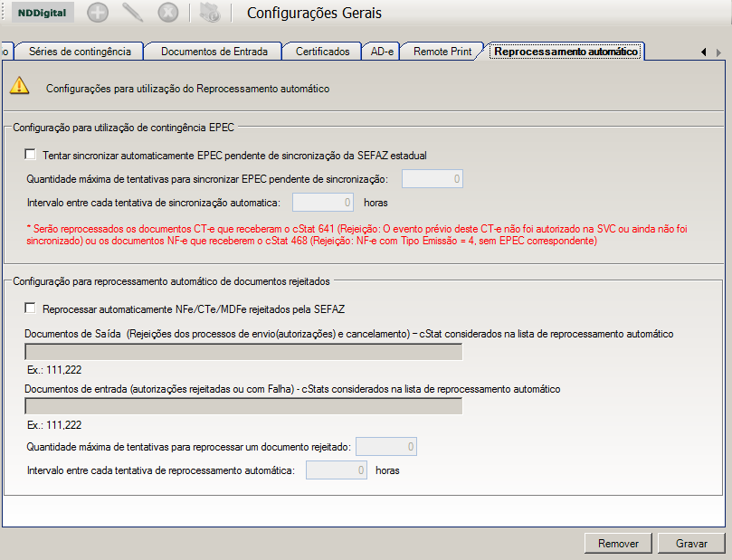Click the settings/history toolbar icon next to separator
The width and height of the screenshot is (732, 560).
pyautogui.click(x=210, y=13)
